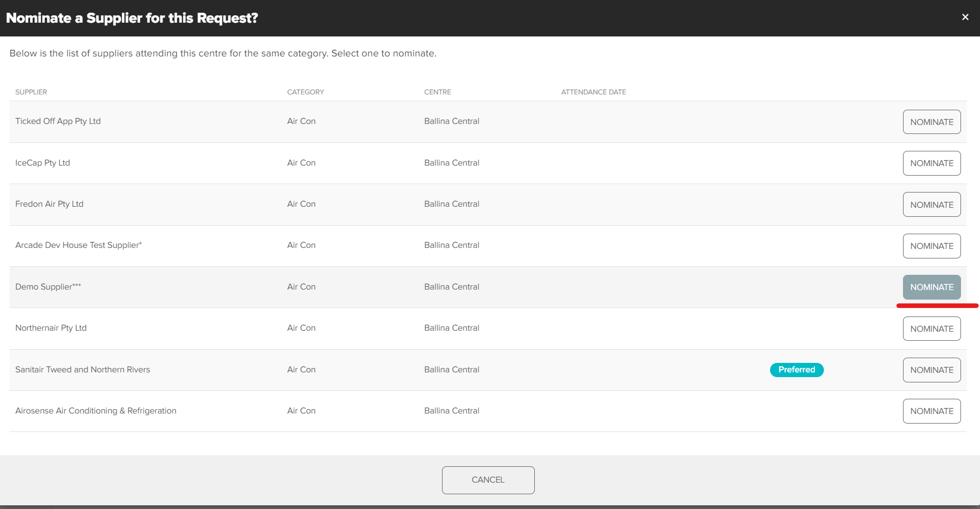This screenshot has height=509, width=980.
Task: Nominate IceCap Pty Ltd supplier
Action: tap(931, 163)
